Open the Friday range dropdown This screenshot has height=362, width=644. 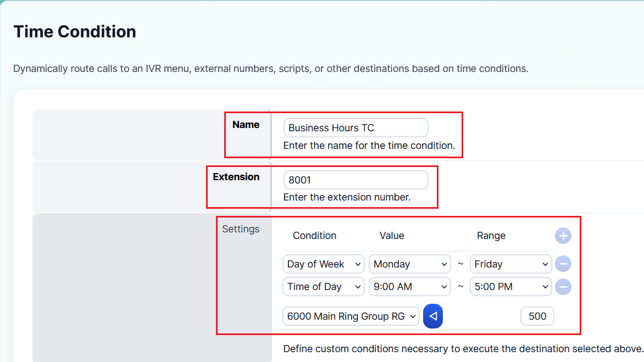(x=511, y=264)
